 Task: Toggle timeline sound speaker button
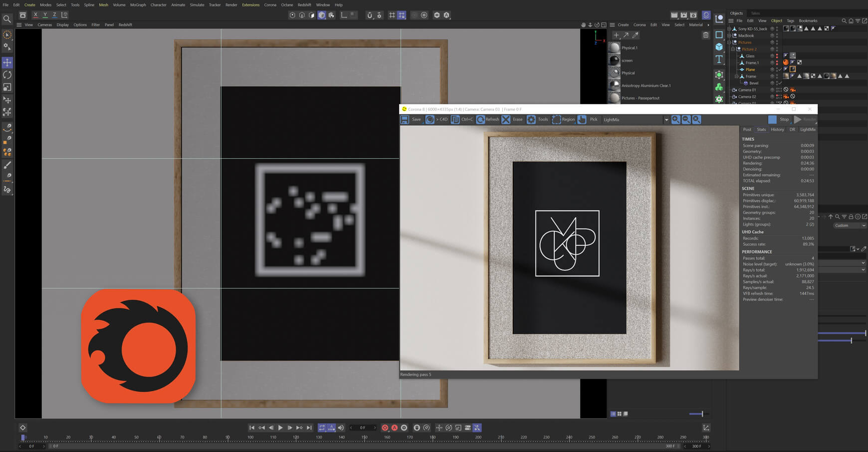[x=341, y=428]
